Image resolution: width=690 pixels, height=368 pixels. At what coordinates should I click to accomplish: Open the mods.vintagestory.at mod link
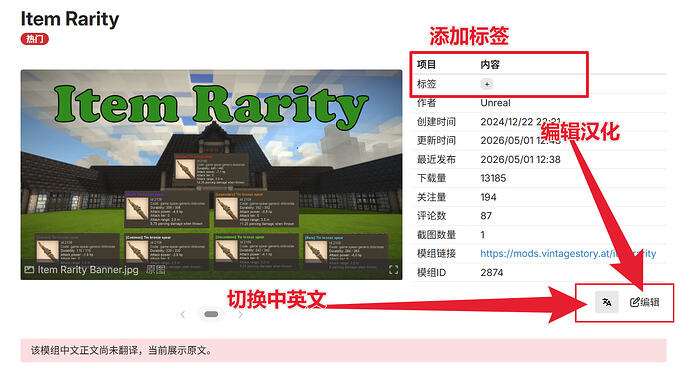coord(568,254)
